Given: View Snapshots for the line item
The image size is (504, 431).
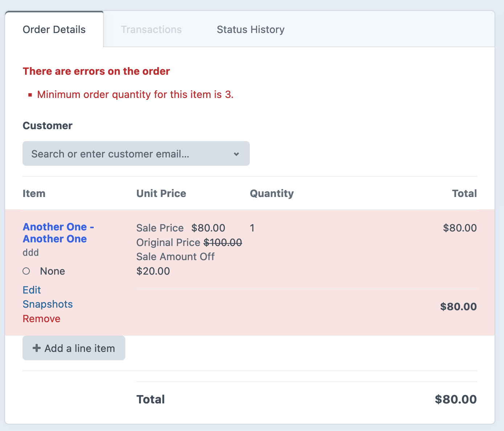Looking at the screenshot, I should 48,304.
